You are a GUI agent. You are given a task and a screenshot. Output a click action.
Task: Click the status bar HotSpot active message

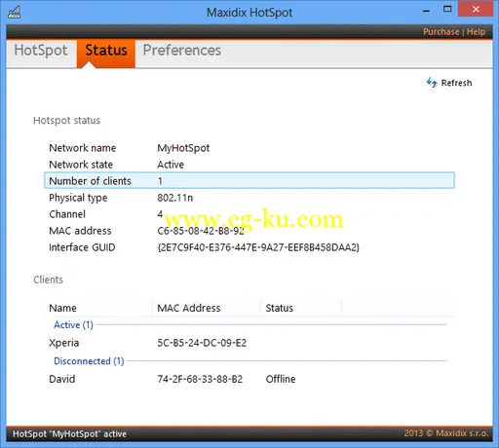(69, 434)
